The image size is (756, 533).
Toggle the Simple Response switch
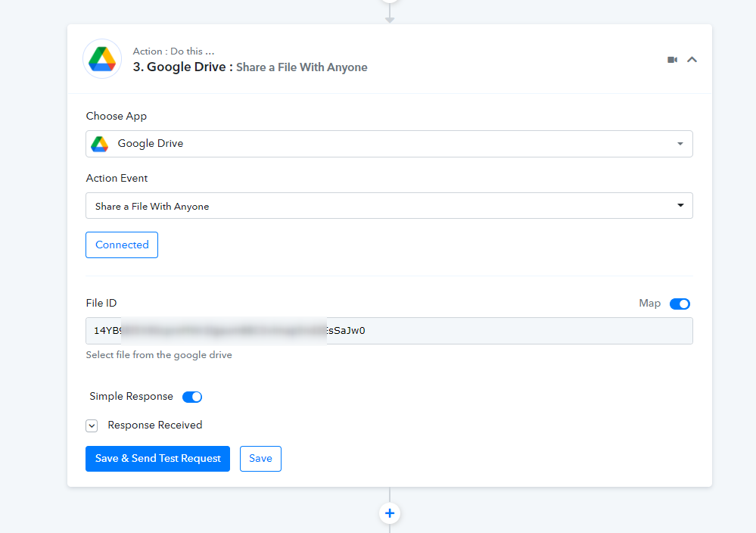[192, 397]
